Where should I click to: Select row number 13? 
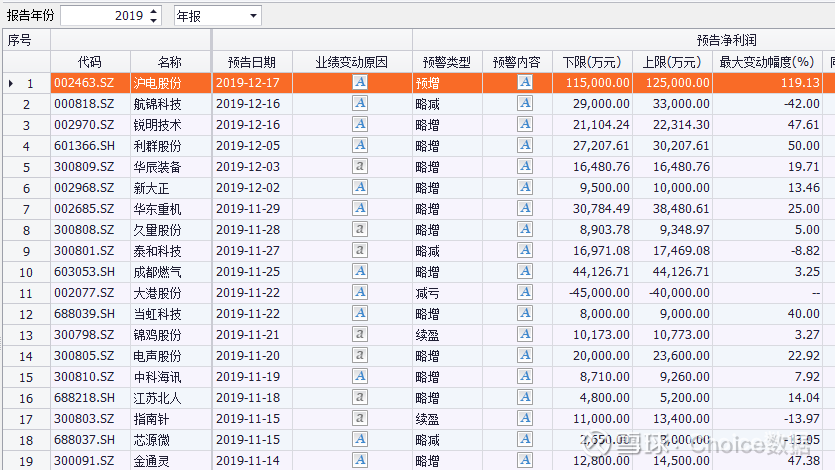[26, 335]
